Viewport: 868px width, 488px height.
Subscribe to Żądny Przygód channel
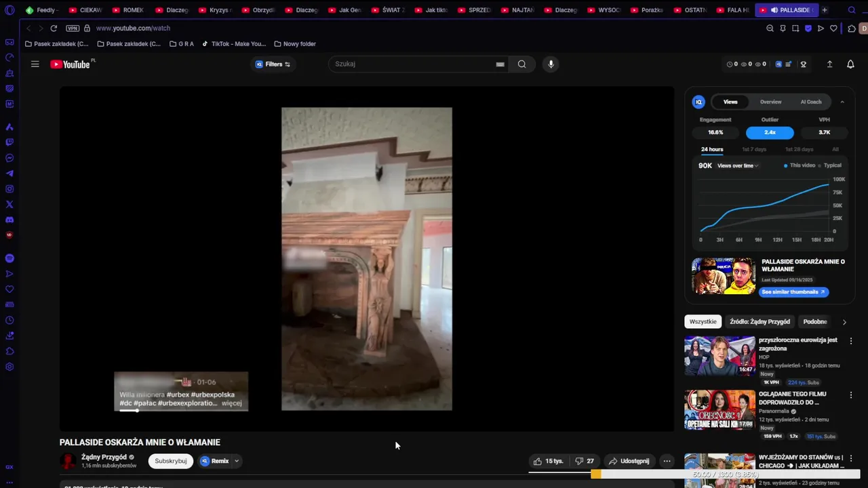pyautogui.click(x=171, y=461)
